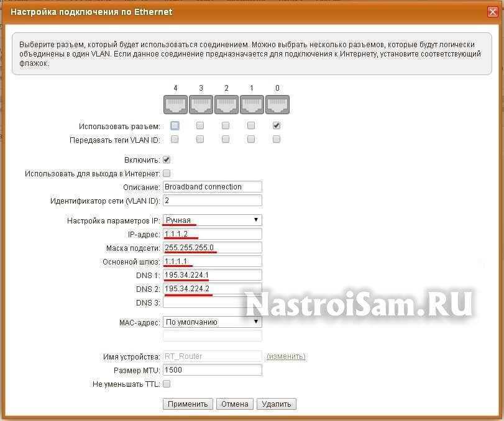504x421 pixels.
Task: Uncheck 'Использовать разъем' for port 0
Action: click(x=277, y=125)
